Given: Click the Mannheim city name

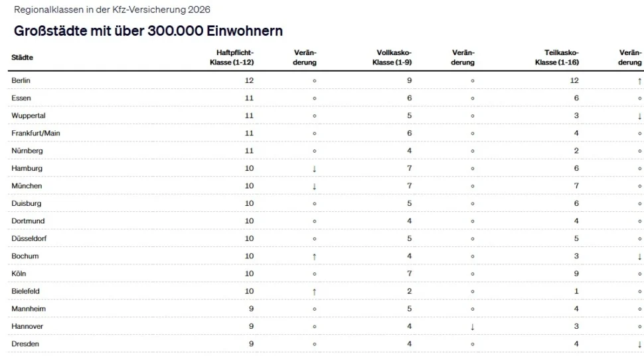Looking at the screenshot, I should coord(29,309).
